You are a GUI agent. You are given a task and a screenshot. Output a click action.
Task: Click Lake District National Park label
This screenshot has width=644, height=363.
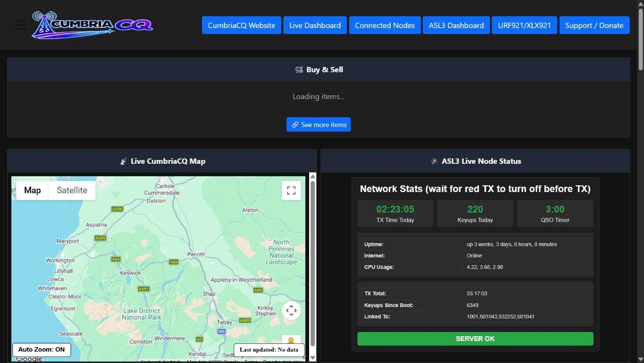(x=142, y=314)
